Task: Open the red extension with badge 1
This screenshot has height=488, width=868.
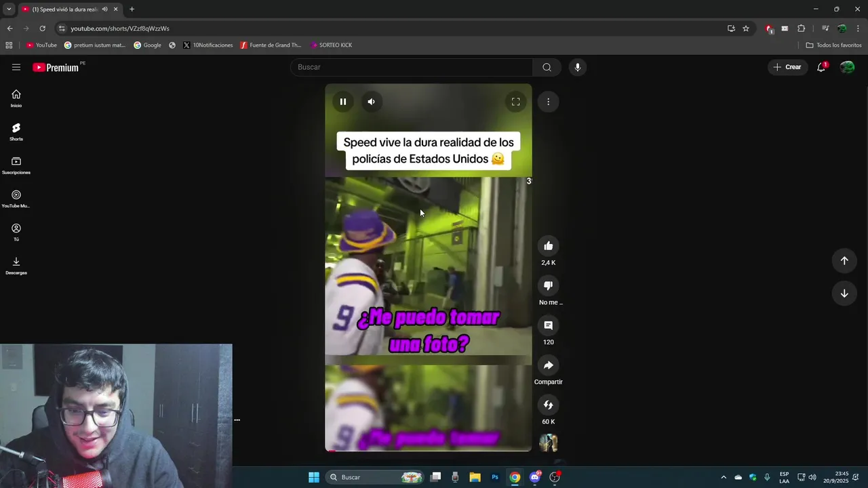Action: [x=769, y=28]
